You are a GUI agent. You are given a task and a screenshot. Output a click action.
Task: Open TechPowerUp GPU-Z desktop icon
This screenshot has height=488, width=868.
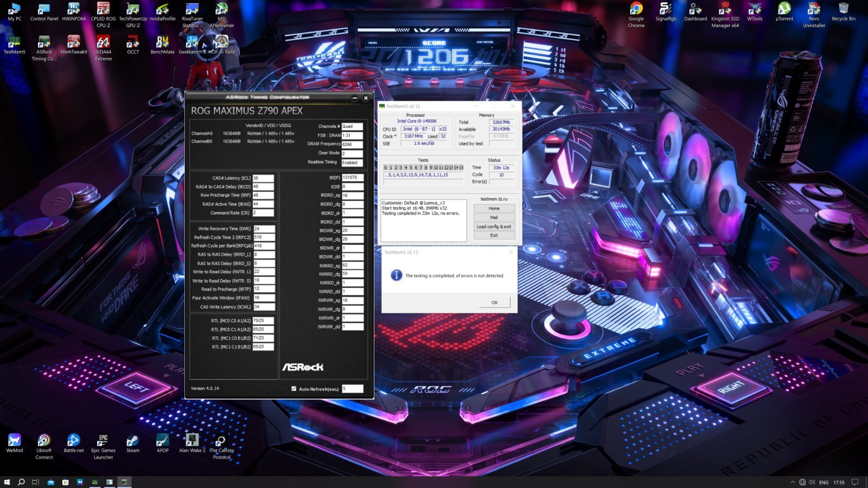click(133, 15)
